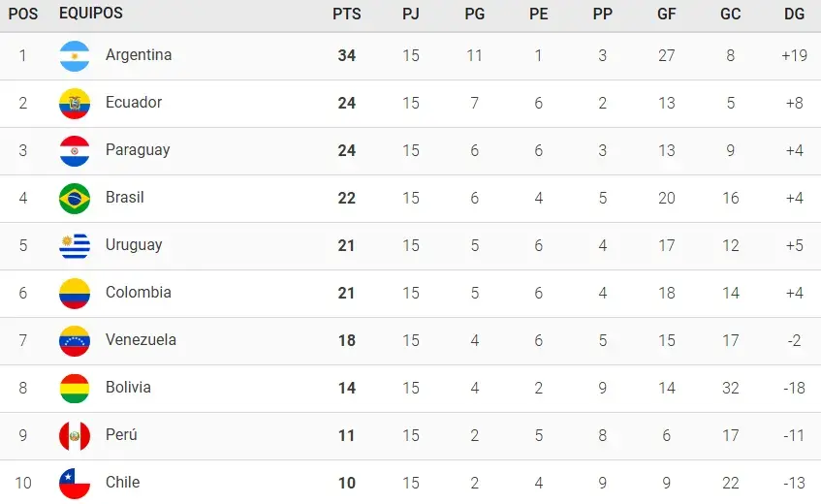Click Bolivia's -18 goal difference value
The height and width of the screenshot is (504, 821).
pos(794,388)
